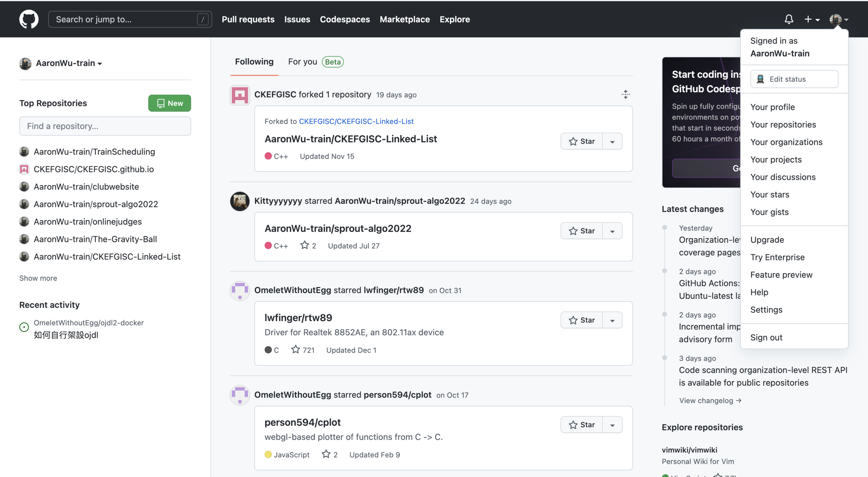Viewport: 868px width, 477px height.
Task: Open Marketplace in top navigation
Action: pyautogui.click(x=405, y=19)
